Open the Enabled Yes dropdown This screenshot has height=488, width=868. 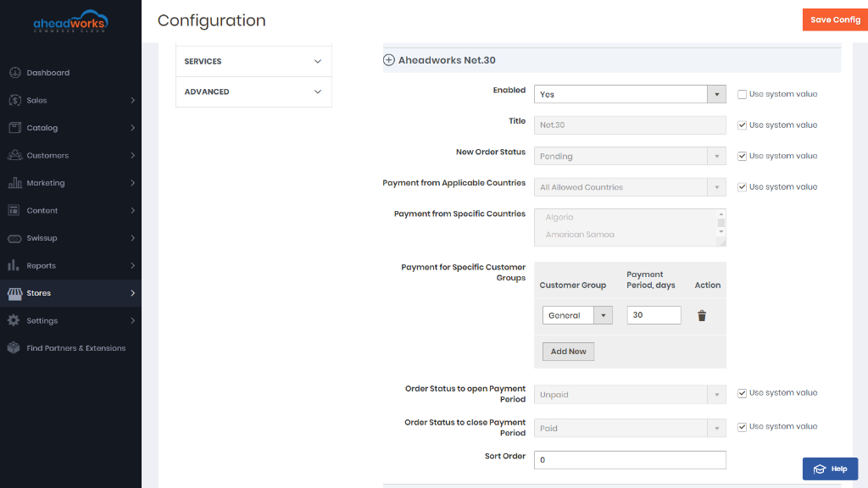[630, 94]
